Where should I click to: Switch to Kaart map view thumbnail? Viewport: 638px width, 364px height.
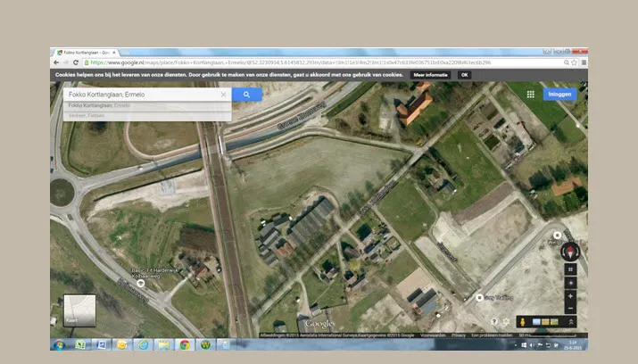(79, 310)
